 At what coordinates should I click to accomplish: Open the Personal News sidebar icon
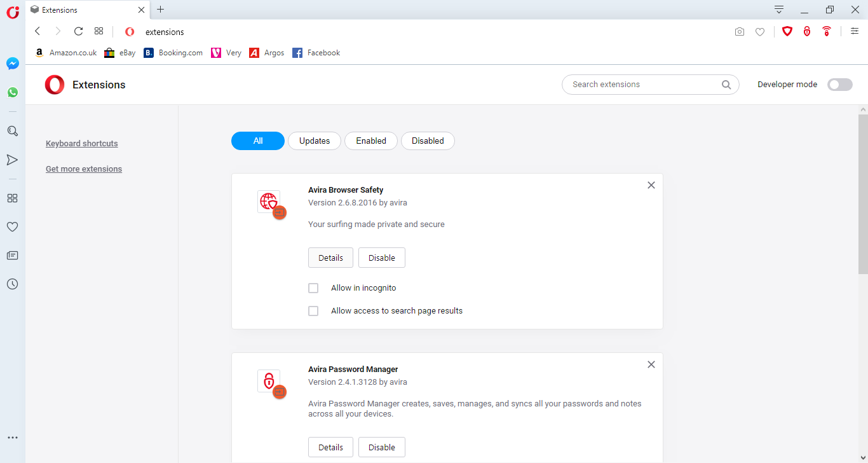(12, 256)
